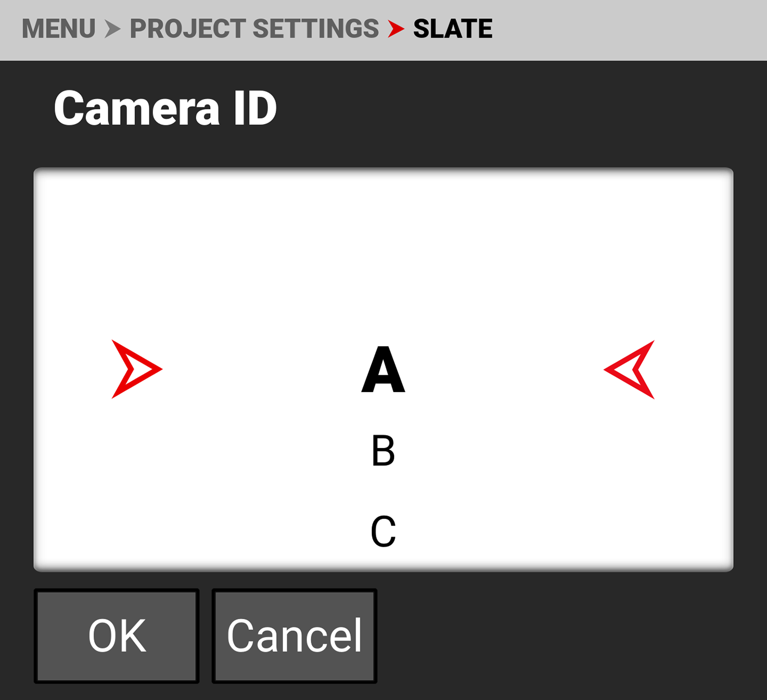This screenshot has height=700, width=767.
Task: Click gray chevron after MENU
Action: [x=112, y=29]
